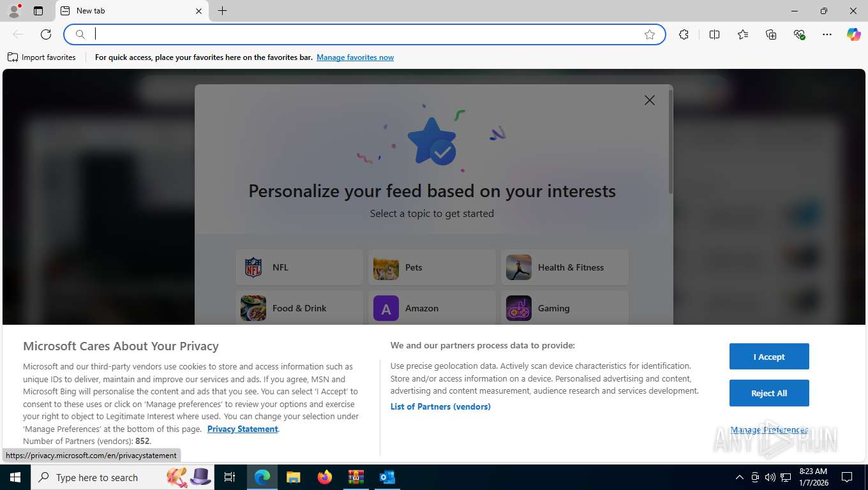Click the Reject All button
This screenshot has width=868, height=490.
[769, 393]
